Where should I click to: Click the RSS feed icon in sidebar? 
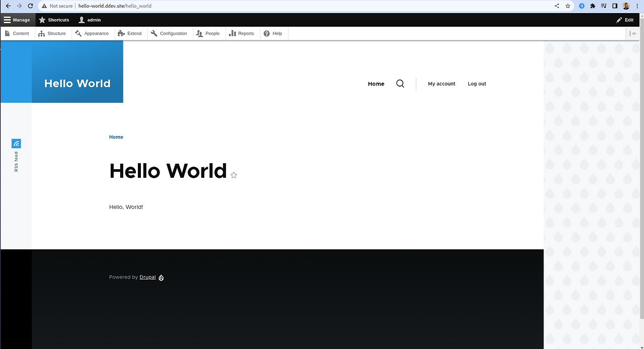16,143
